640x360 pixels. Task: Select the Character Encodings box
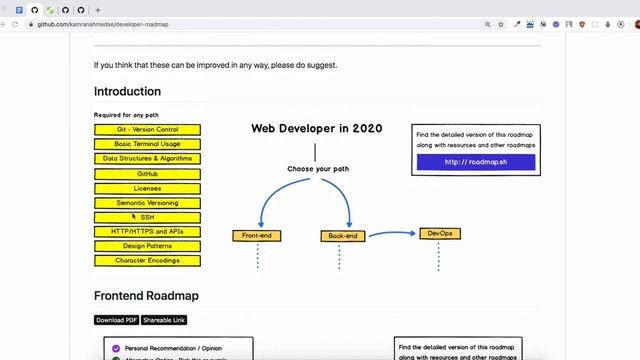tap(147, 260)
